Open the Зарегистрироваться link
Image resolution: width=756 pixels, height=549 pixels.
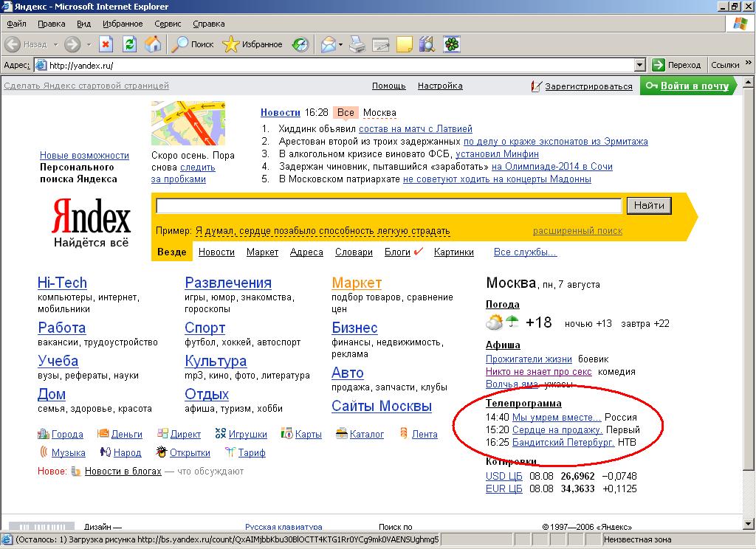588,86
